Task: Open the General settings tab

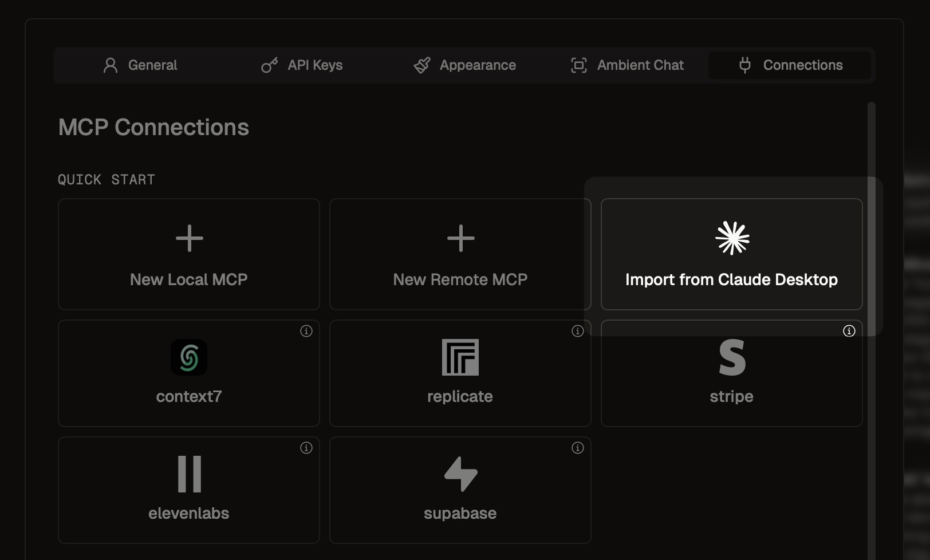Action: click(x=140, y=65)
